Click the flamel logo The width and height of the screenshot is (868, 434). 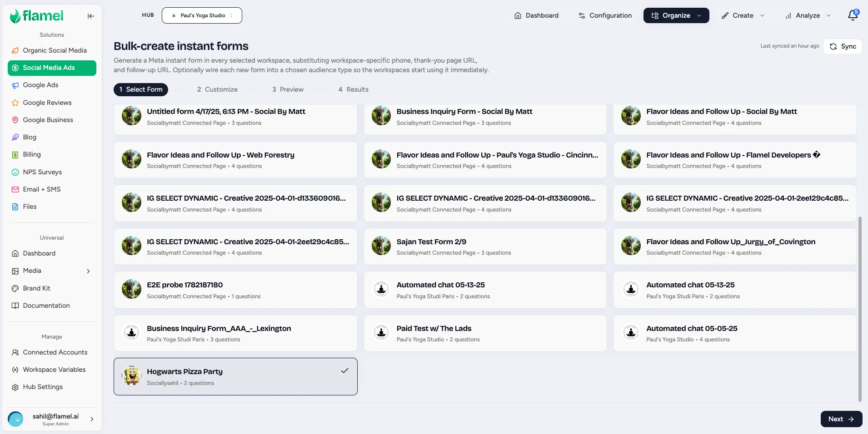click(x=36, y=16)
